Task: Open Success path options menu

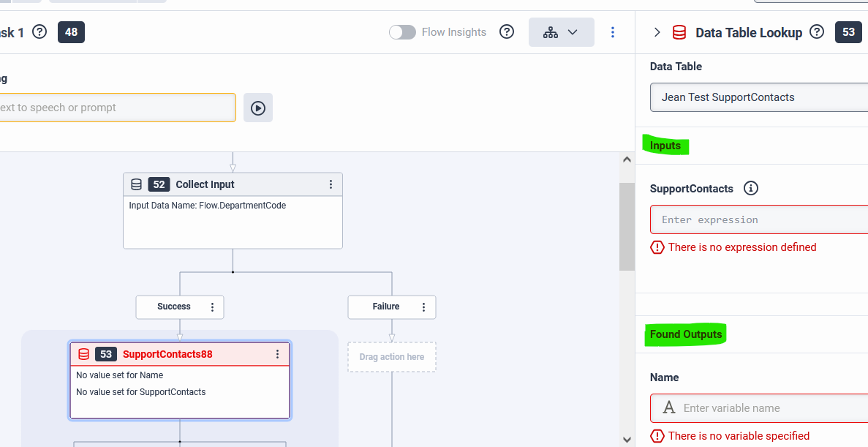Action: pos(213,307)
